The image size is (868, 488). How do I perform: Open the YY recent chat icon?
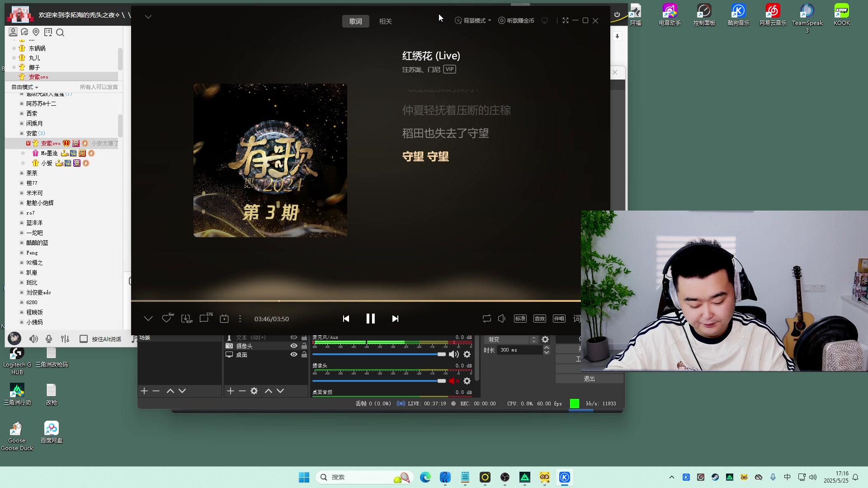(x=24, y=32)
